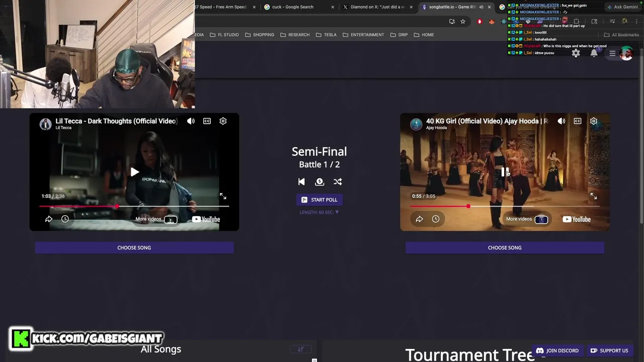Open the Lil Tecca channel avatar

46,124
